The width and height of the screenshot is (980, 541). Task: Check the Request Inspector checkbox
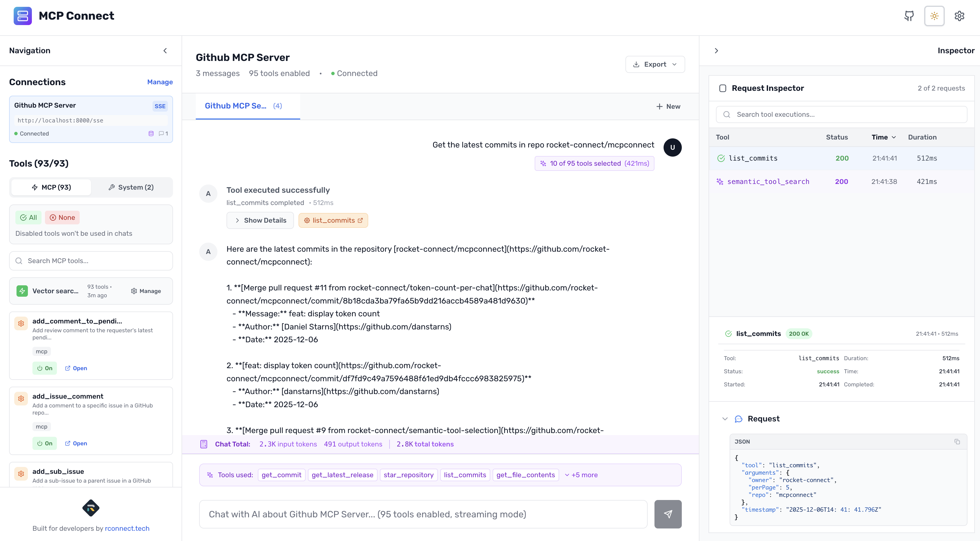tap(723, 88)
